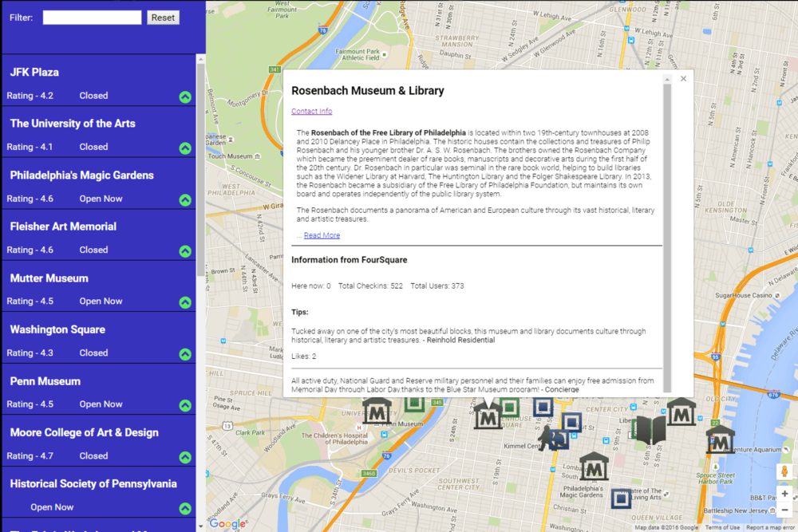Expand the JFK Plaza list entry
798x532 pixels.
point(185,97)
